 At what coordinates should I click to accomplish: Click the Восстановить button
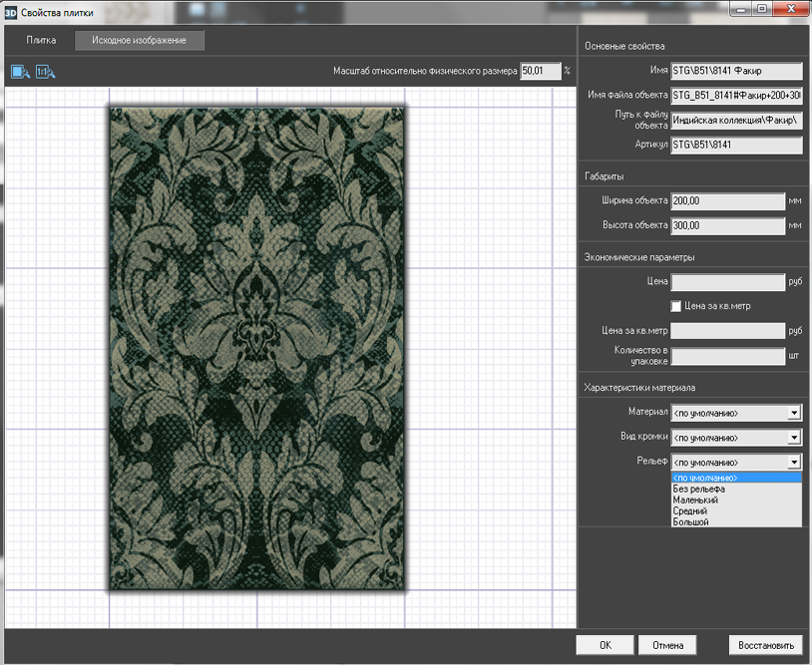click(765, 645)
